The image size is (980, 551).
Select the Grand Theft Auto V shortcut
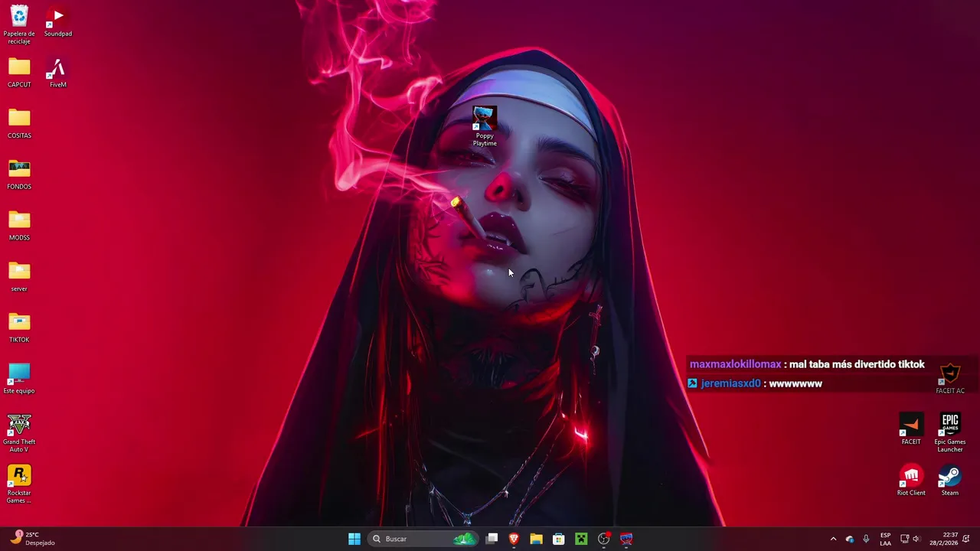coord(19,433)
